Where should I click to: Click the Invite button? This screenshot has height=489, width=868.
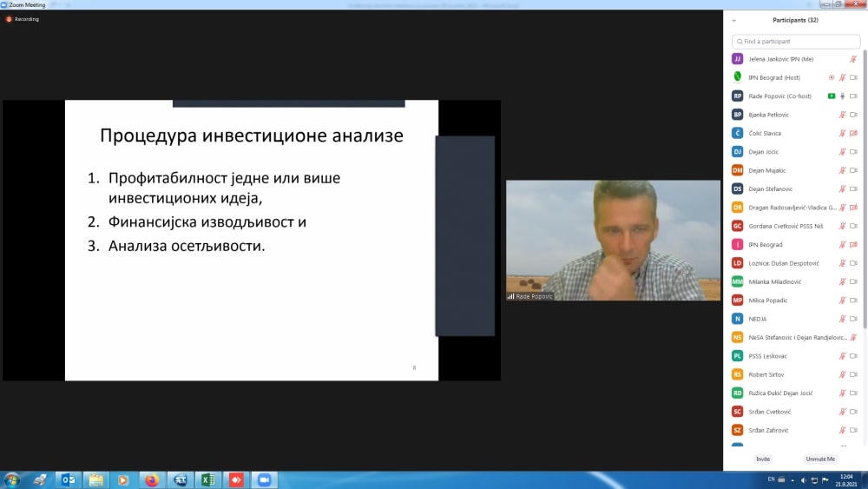point(763,459)
